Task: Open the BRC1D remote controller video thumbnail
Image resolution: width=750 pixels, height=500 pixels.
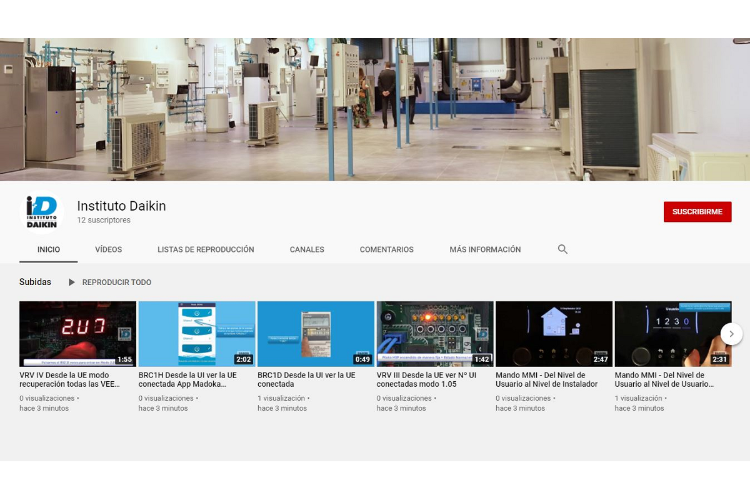Action: pyautogui.click(x=316, y=334)
